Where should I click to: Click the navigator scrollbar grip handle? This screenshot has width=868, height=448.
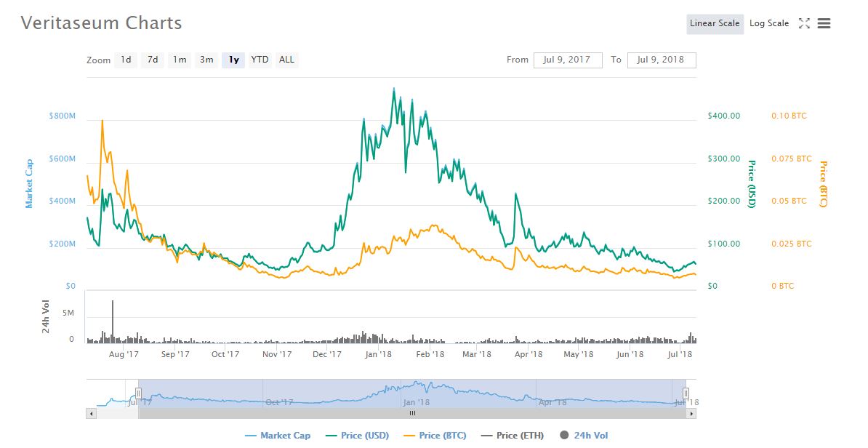tap(412, 413)
